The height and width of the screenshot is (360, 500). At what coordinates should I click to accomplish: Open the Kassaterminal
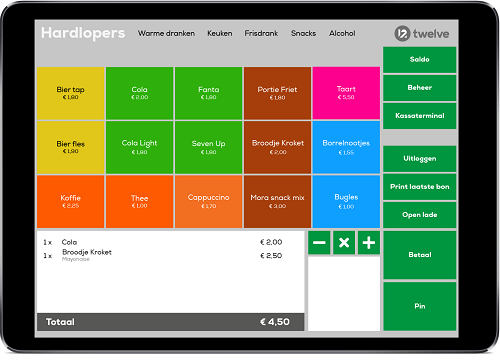[x=420, y=116]
